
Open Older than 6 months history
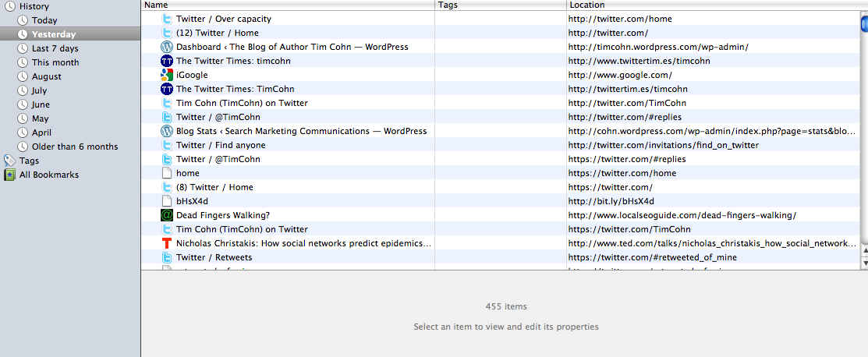[75, 147]
